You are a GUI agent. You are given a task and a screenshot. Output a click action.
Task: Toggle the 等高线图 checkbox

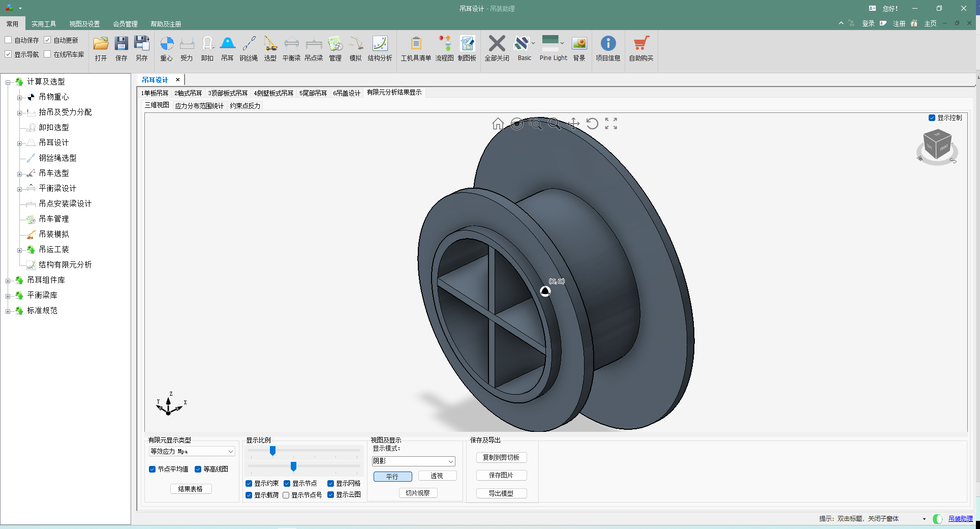pos(198,469)
